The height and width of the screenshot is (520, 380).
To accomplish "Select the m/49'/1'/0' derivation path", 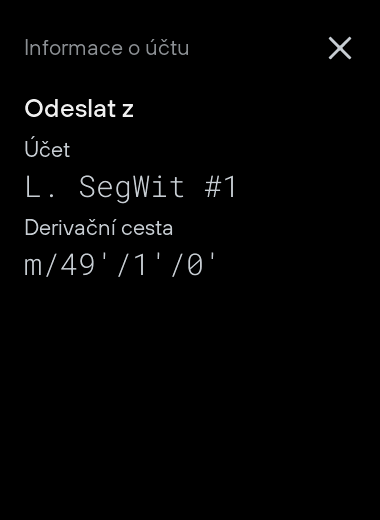I will point(120,265).
